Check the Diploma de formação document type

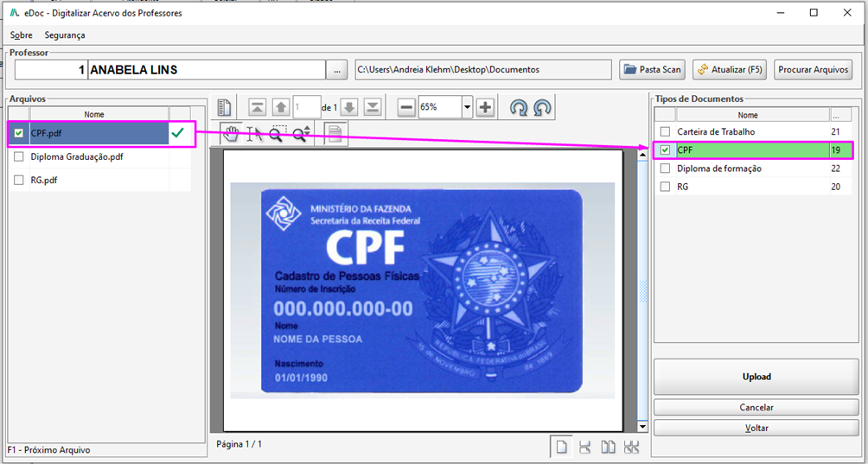point(666,168)
